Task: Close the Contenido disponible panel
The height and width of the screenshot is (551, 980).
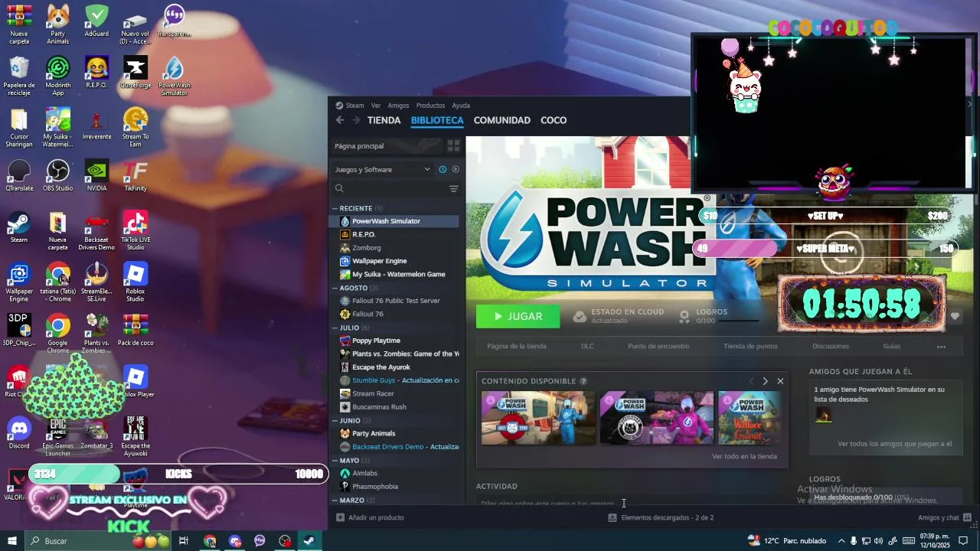Action: [780, 381]
